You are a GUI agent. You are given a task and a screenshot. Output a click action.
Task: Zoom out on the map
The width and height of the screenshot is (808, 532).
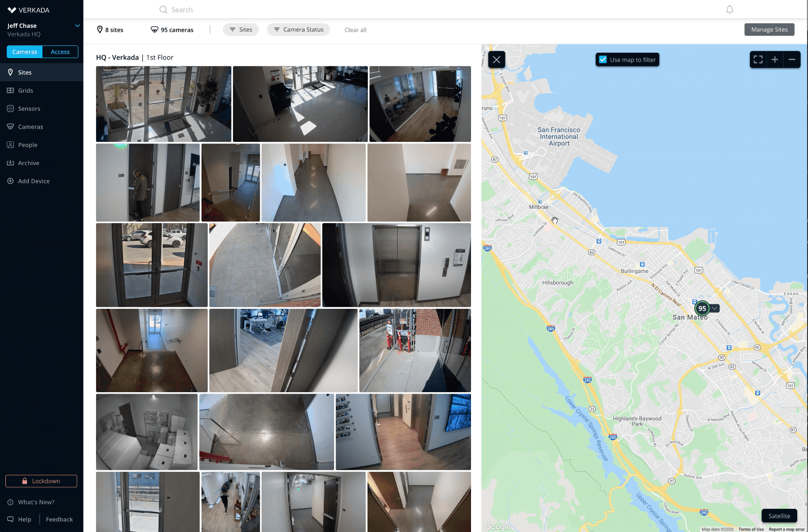(792, 60)
